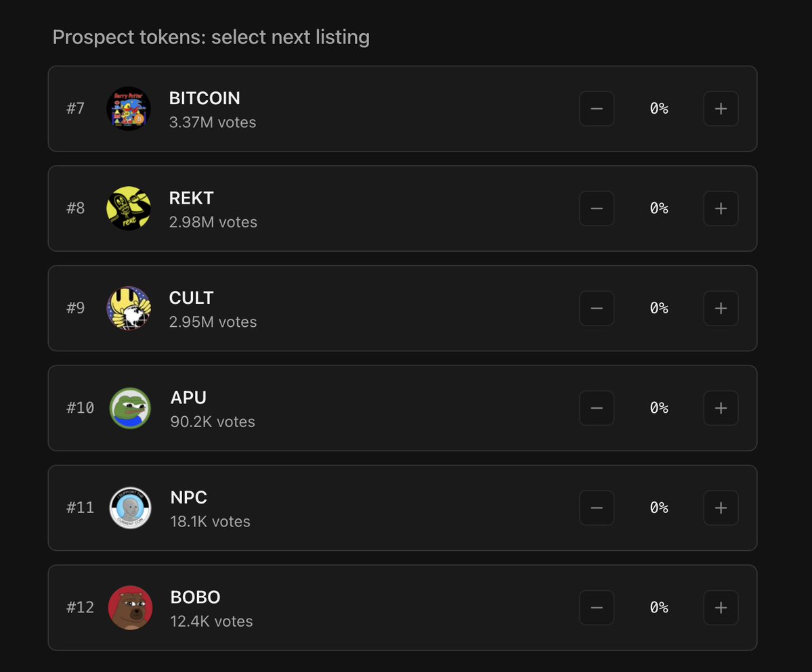Click the REKT yellow skull token icon

[x=129, y=208]
